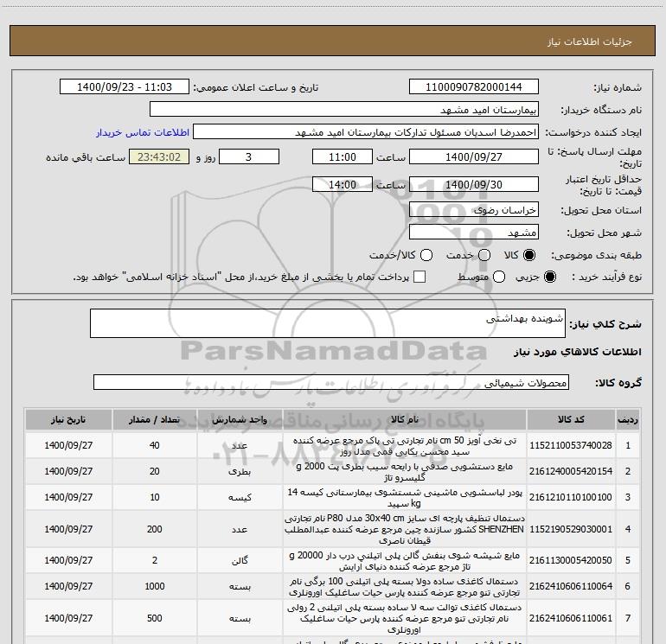Select product code 1152110053740028

pos(571,445)
